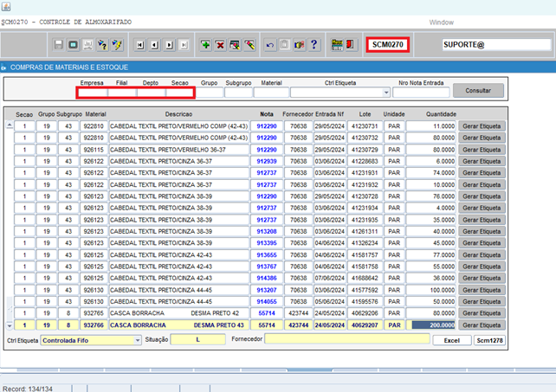The width and height of the screenshot is (556, 392).
Task: Click Gerar Etiqueta for lote 41228683
Action: [482, 161]
